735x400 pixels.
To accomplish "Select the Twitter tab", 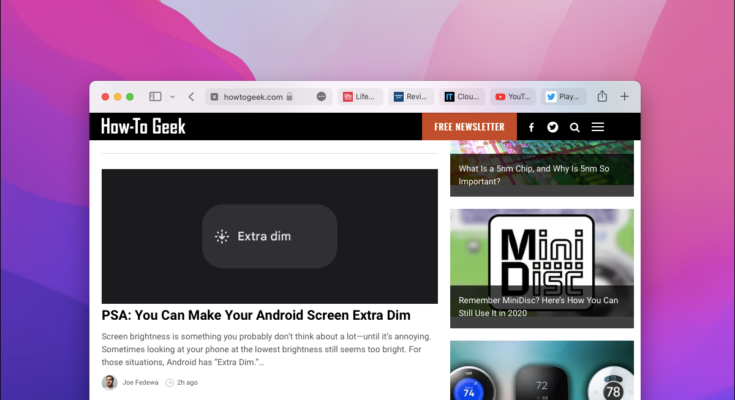I will tap(563, 97).
